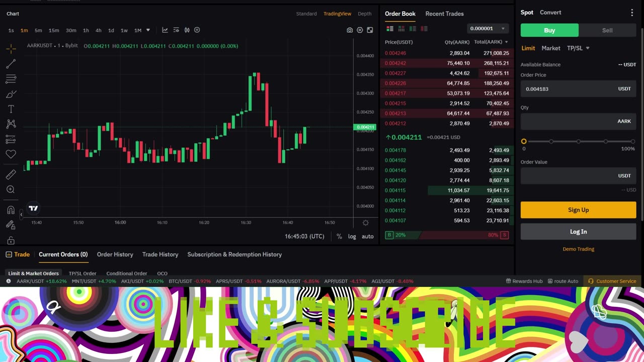
Task: Click the Log In button
Action: click(x=578, y=232)
